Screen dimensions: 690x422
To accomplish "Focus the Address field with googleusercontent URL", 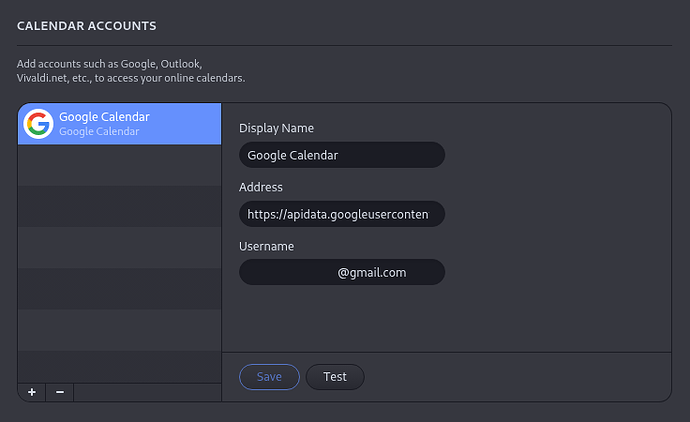I will [341, 214].
